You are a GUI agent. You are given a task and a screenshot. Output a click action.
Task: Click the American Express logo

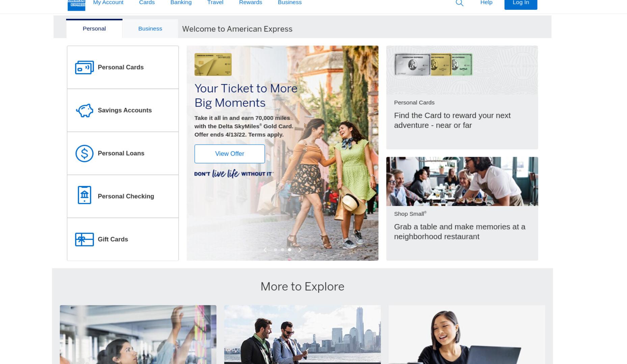point(76,5)
